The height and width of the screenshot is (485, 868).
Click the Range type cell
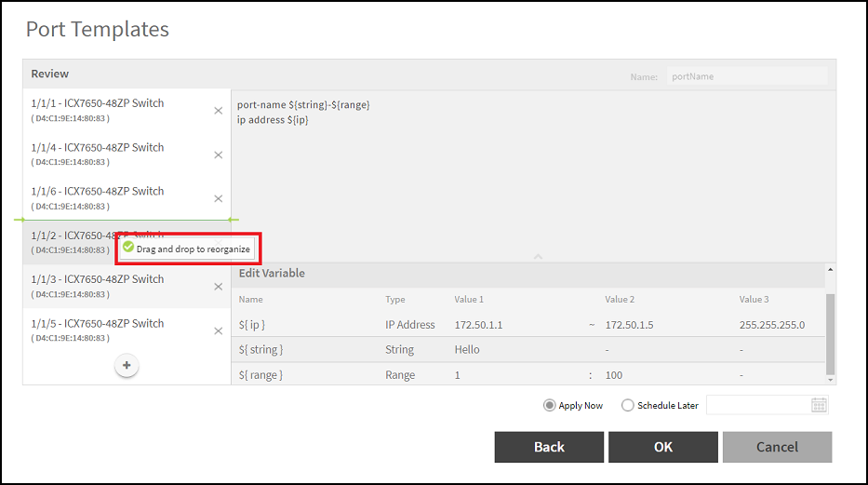pos(400,375)
